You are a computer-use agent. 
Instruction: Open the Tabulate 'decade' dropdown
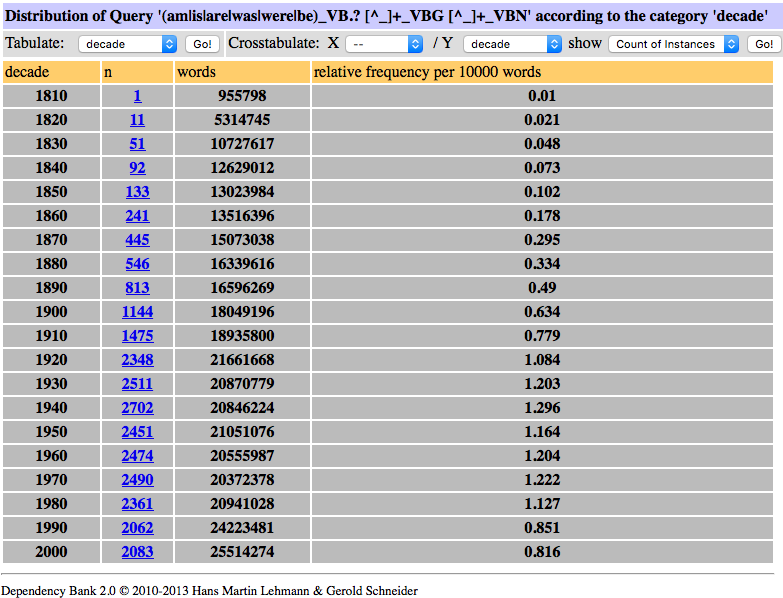[127, 44]
